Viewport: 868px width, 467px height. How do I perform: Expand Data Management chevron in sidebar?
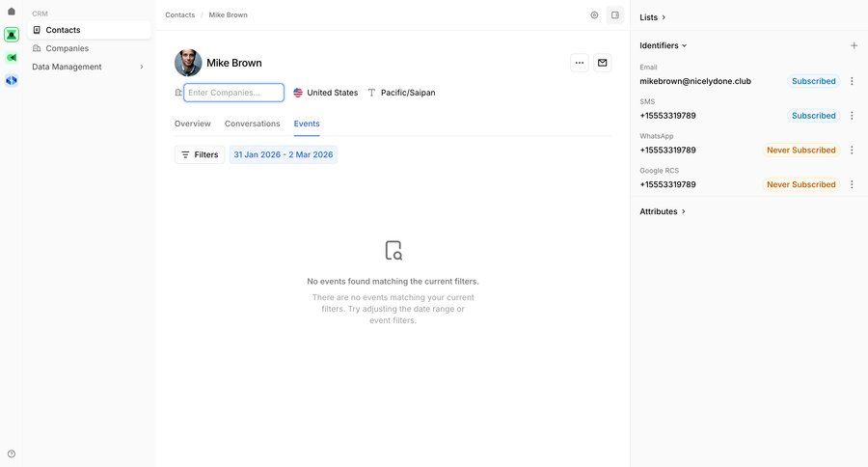click(142, 67)
